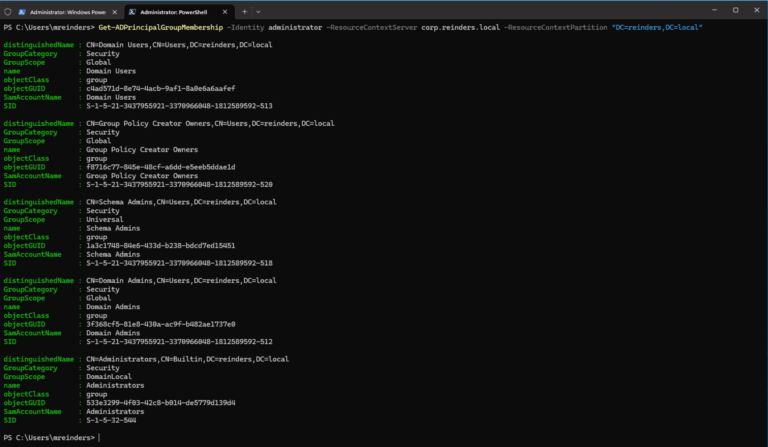This screenshot has height=447, width=768.
Task: Click corp.reinders.local server value
Action: (460, 27)
